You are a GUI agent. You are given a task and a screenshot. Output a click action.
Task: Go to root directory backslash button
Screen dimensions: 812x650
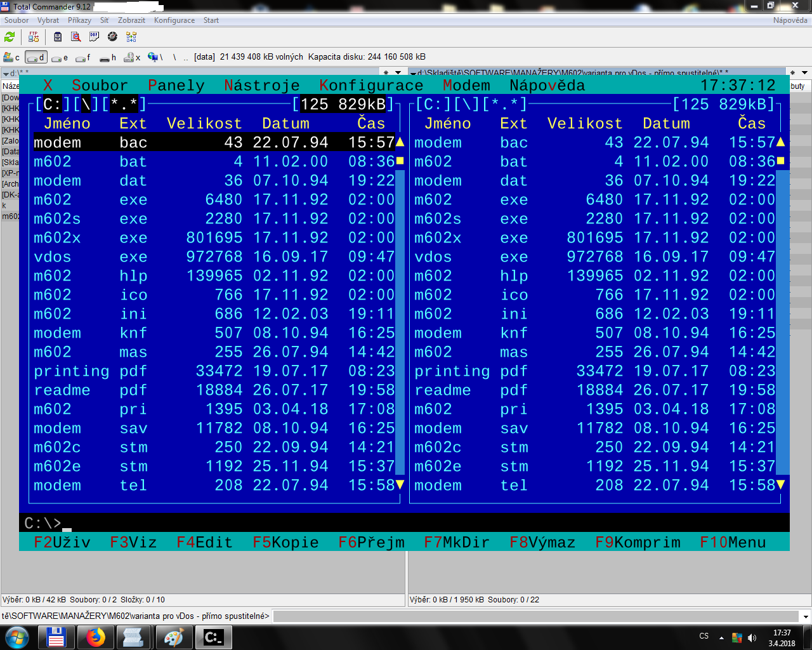pyautogui.click(x=174, y=57)
